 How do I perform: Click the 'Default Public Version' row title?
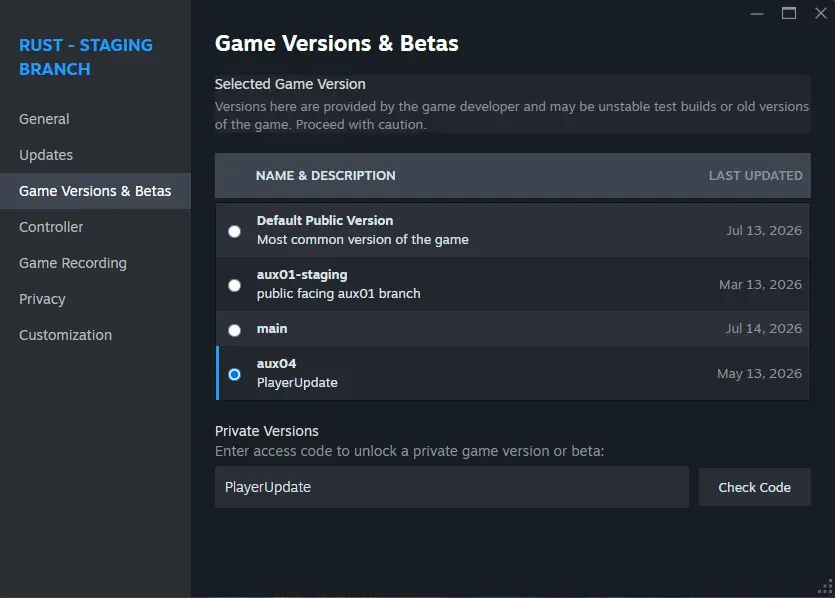325,220
